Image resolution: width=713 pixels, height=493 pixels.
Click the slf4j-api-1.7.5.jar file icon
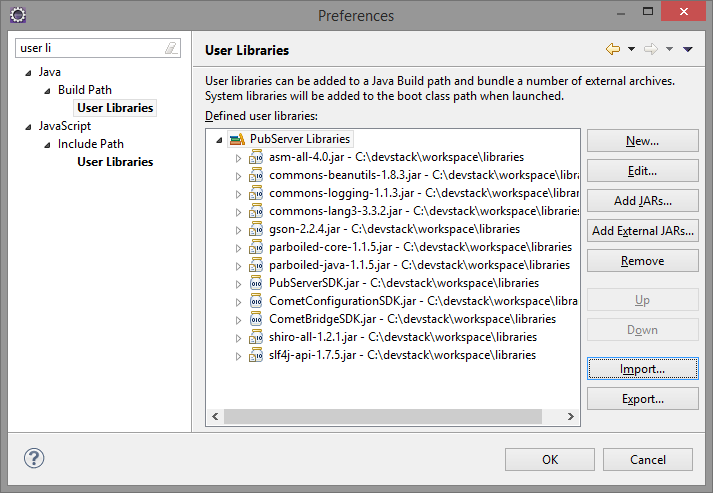pyautogui.click(x=256, y=355)
